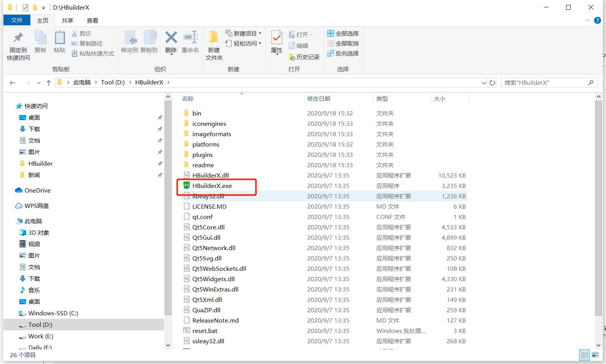Sort by Type (类型) column header
Screen dimensions: 606x364
(x=382, y=99)
